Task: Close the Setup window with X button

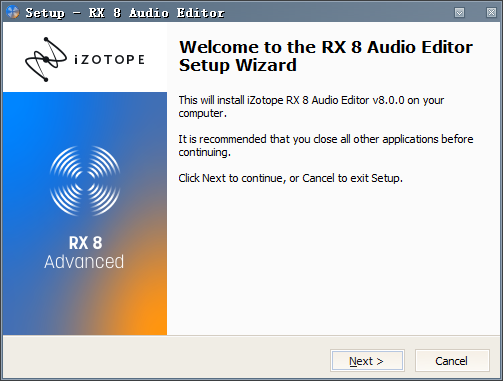Action: (491, 13)
